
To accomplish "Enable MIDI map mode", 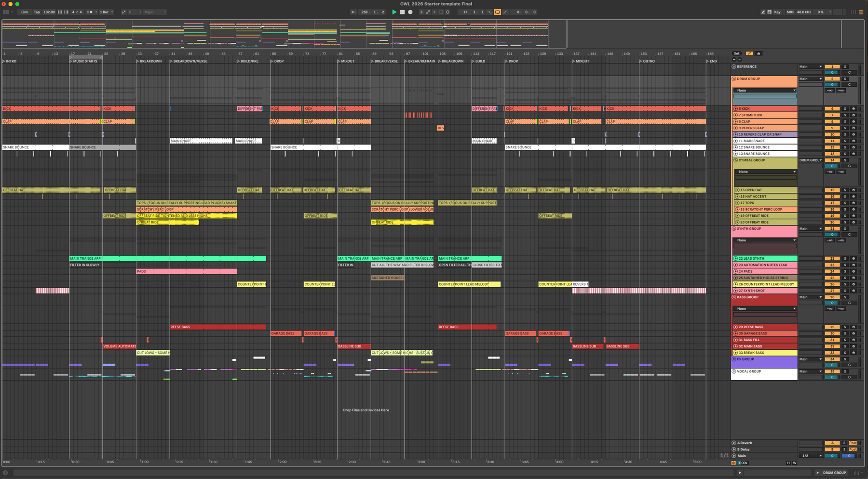I will (790, 12).
